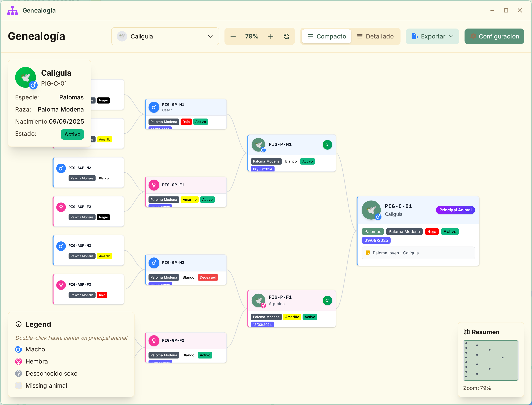The image size is (532, 405).
Task: Click the Rojo color tag on PIG-C-01 card
Action: (432, 231)
